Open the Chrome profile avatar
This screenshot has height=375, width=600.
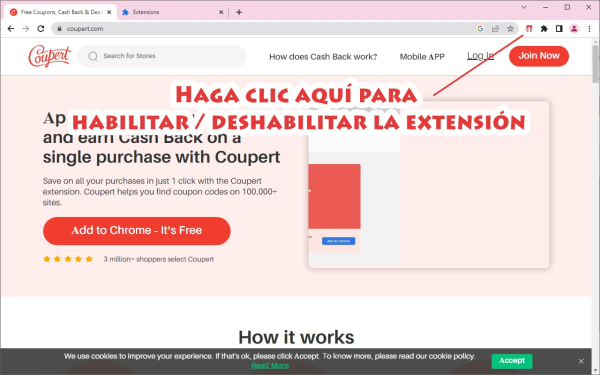point(574,29)
